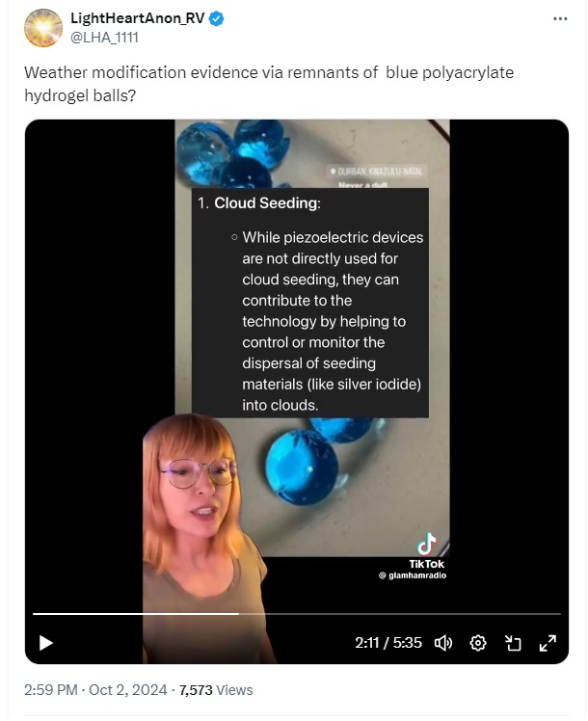The width and height of the screenshot is (588, 721).
Task: Open video settings gear
Action: point(478,642)
